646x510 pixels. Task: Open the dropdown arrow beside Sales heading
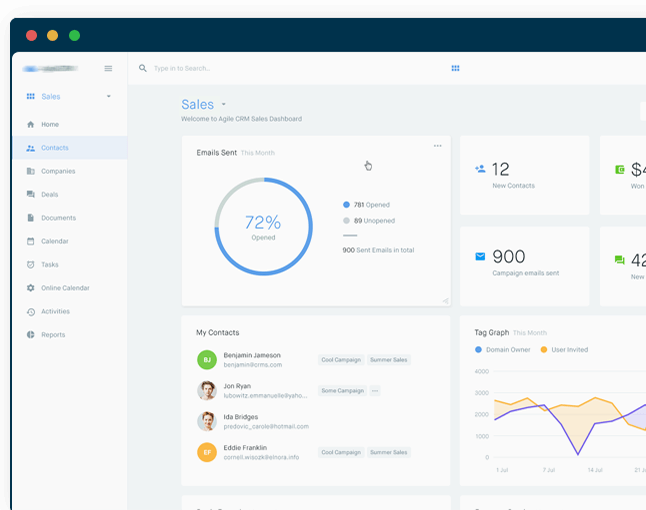[x=223, y=105]
